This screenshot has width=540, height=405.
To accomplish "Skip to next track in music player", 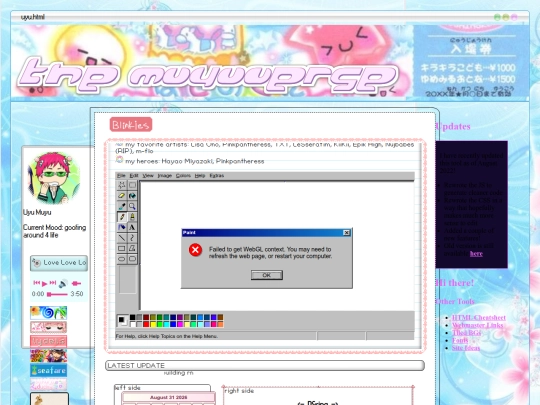I will coord(53,283).
